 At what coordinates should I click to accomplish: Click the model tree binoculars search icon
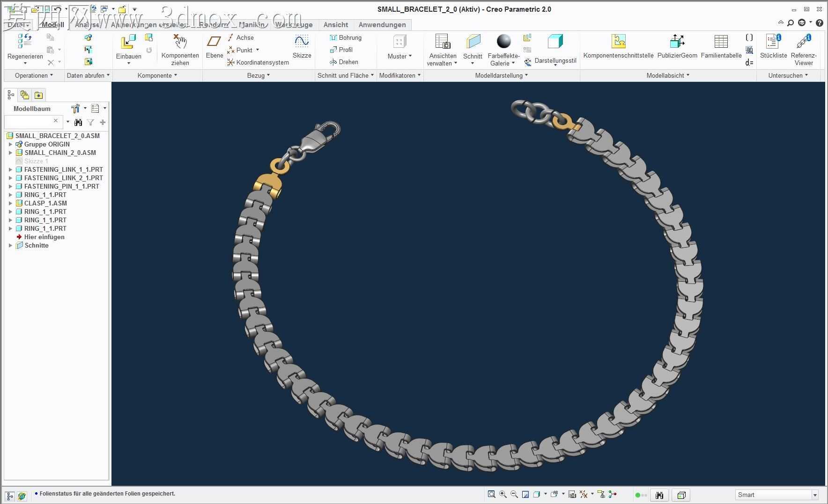coord(78,122)
